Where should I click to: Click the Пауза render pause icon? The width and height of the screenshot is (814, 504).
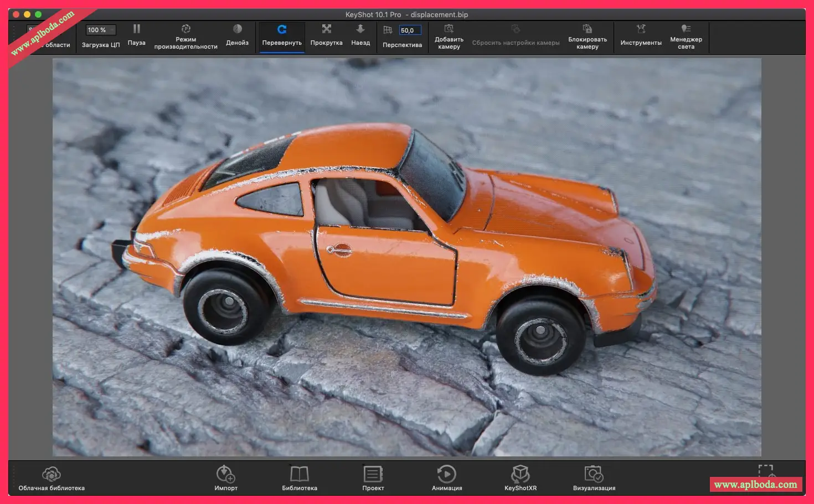[x=136, y=29]
